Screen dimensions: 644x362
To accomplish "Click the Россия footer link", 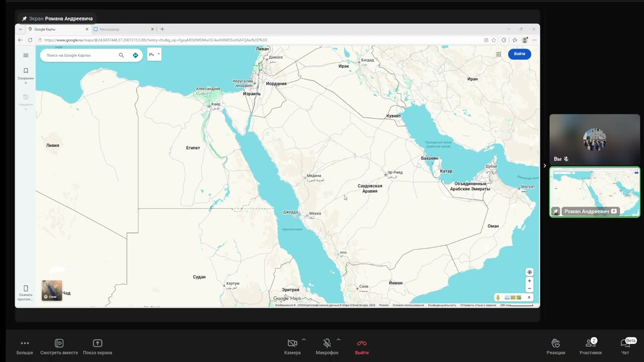I will tap(384, 305).
